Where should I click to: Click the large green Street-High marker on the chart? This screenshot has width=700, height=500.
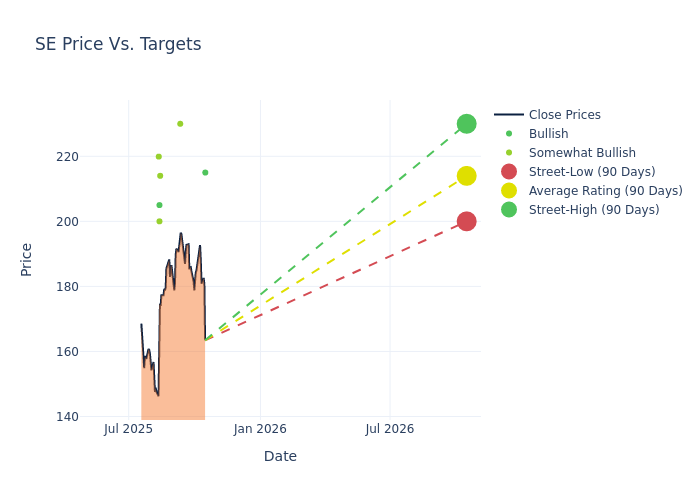(x=466, y=124)
